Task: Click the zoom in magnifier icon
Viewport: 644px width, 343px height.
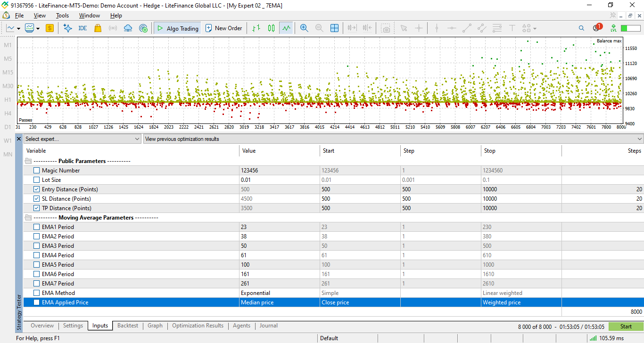Action: tap(304, 28)
